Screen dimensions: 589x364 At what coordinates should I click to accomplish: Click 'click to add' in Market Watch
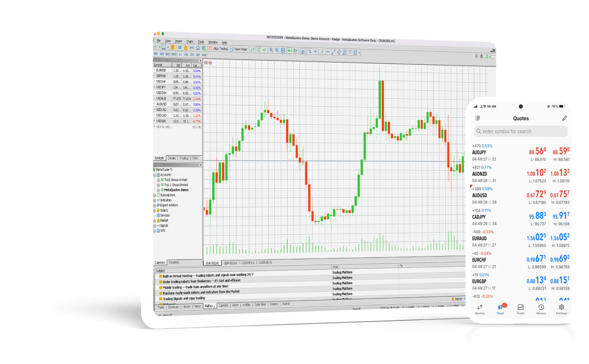(163, 127)
